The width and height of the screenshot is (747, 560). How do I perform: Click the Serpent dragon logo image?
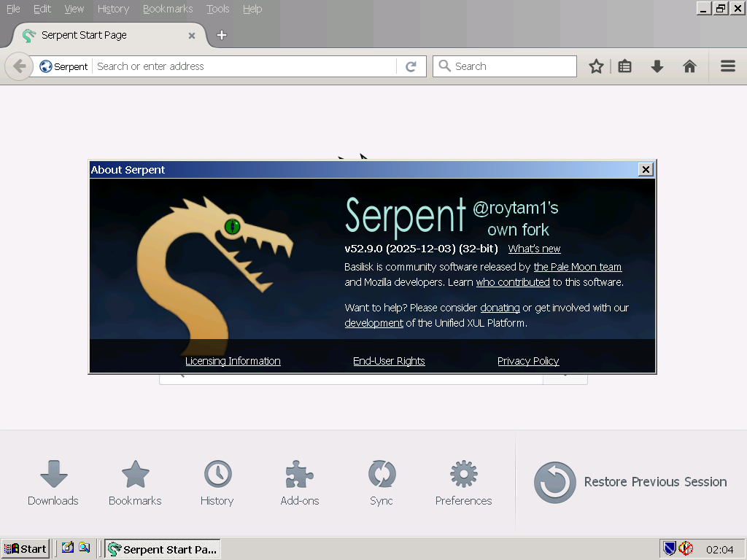coord(215,275)
